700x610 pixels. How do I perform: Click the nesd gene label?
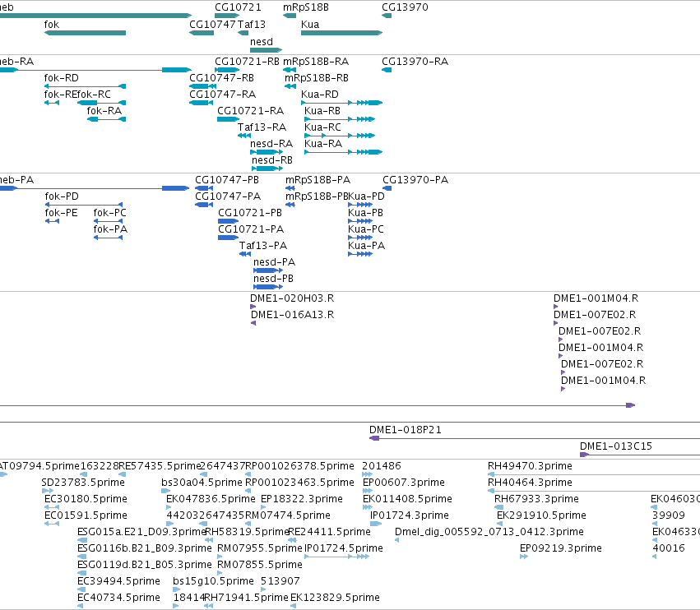coord(261,42)
